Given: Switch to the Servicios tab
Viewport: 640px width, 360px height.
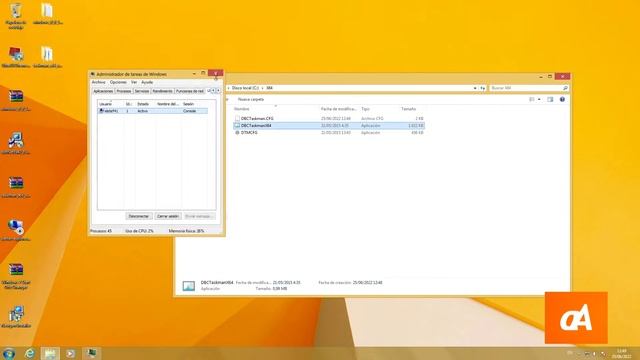Looking at the screenshot, I should [142, 91].
